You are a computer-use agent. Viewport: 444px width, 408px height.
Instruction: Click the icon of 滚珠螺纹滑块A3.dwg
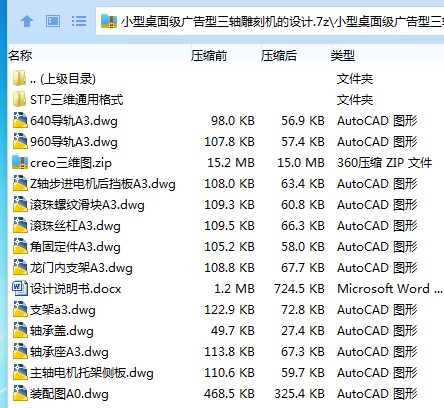pos(20,204)
